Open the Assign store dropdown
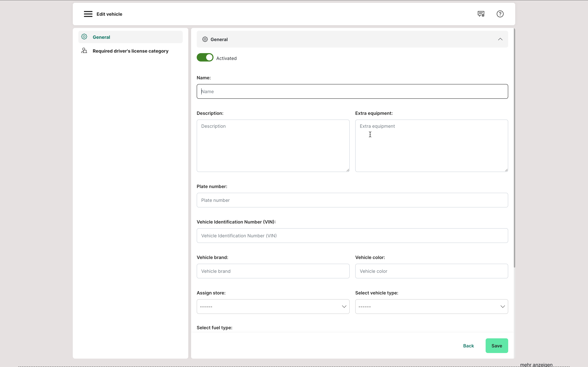This screenshot has height=367, width=588. coord(273,307)
